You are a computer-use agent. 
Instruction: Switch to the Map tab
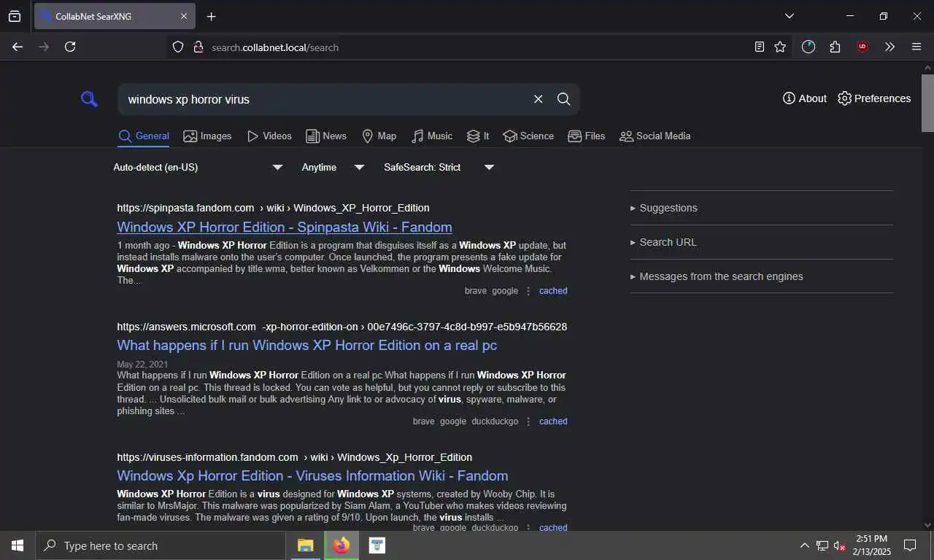pos(379,136)
